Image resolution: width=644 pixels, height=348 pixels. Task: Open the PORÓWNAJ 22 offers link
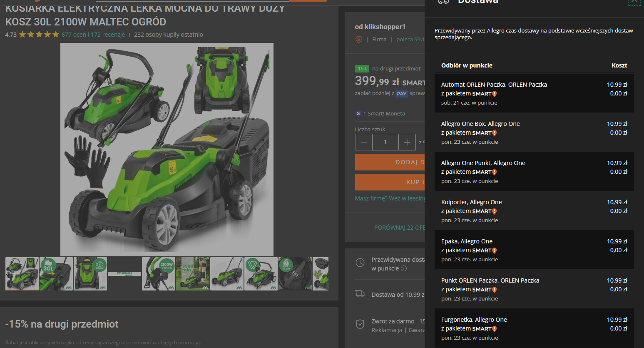pyautogui.click(x=399, y=228)
